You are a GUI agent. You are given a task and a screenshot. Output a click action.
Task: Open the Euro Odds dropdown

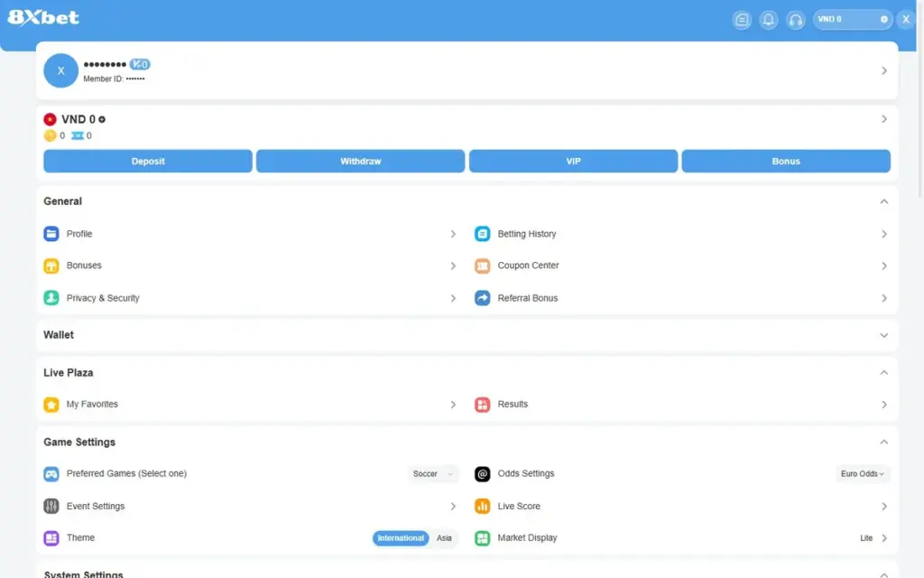[x=863, y=473]
